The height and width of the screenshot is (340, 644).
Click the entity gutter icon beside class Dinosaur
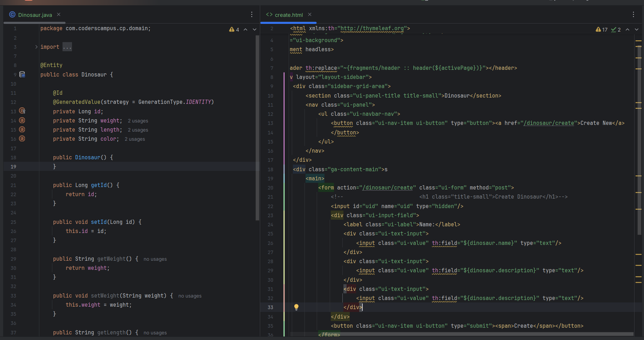22,74
